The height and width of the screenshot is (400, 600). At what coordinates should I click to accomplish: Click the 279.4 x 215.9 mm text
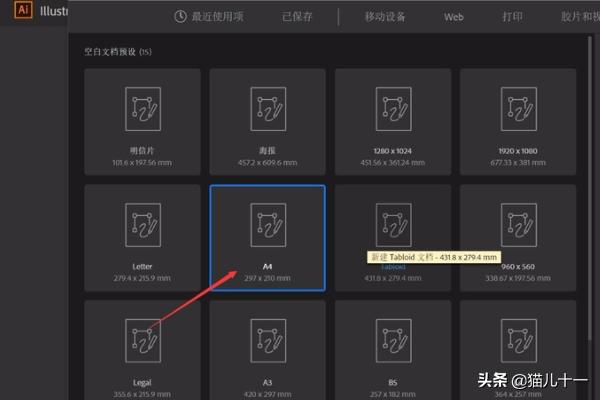pos(142,278)
